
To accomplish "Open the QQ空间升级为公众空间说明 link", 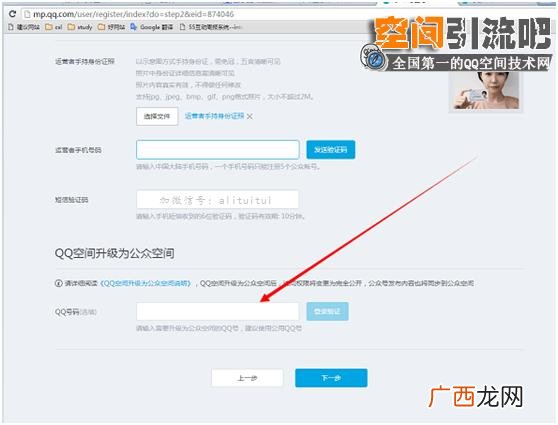I will click(x=146, y=283).
